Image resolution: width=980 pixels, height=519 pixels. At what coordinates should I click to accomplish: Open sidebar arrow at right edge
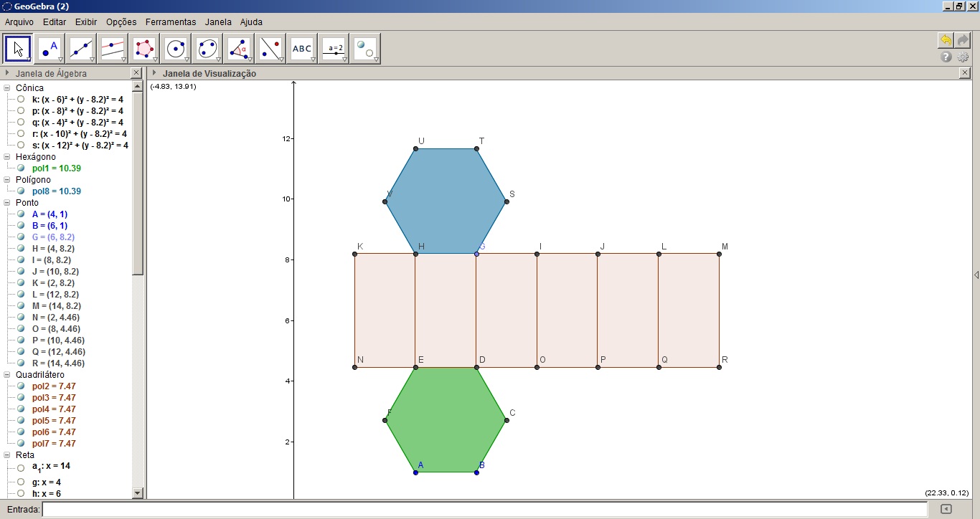[x=976, y=275]
